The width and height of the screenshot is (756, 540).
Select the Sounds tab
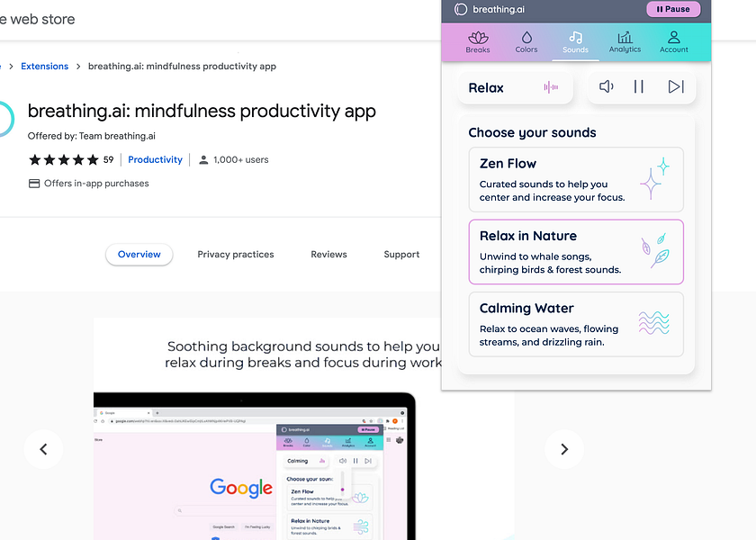click(x=575, y=42)
